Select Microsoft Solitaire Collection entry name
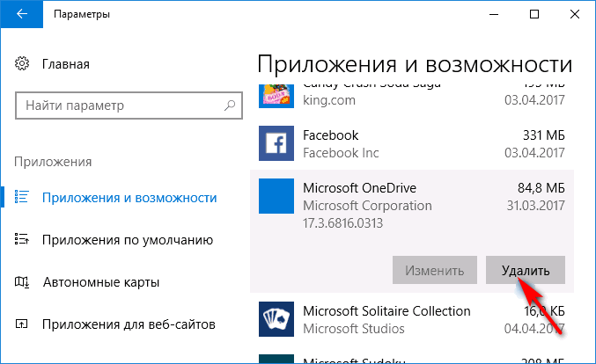This screenshot has height=364, width=596. coord(386,311)
